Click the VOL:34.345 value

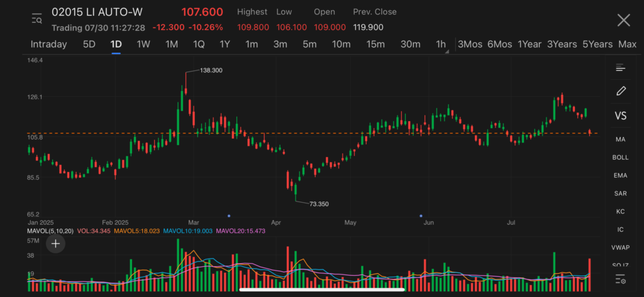coord(94,231)
